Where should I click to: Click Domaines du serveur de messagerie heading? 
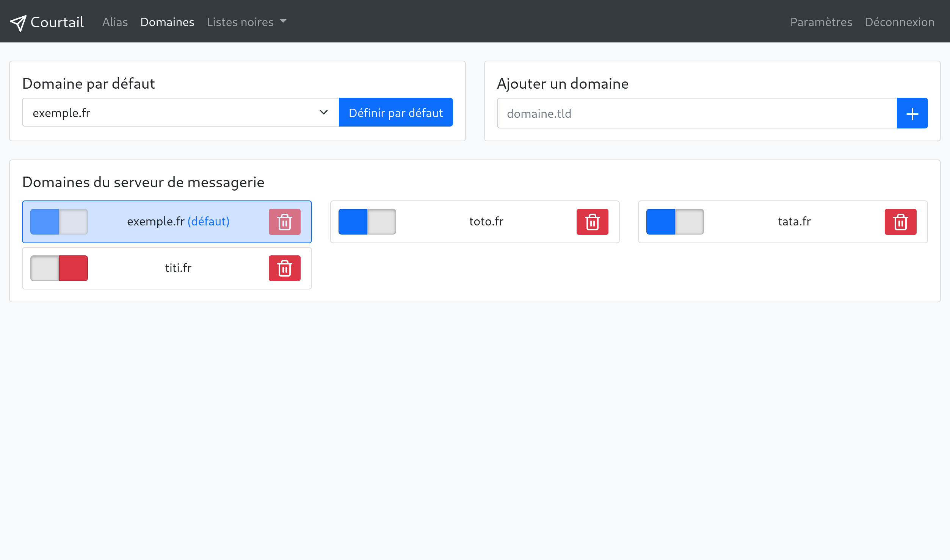[143, 182]
